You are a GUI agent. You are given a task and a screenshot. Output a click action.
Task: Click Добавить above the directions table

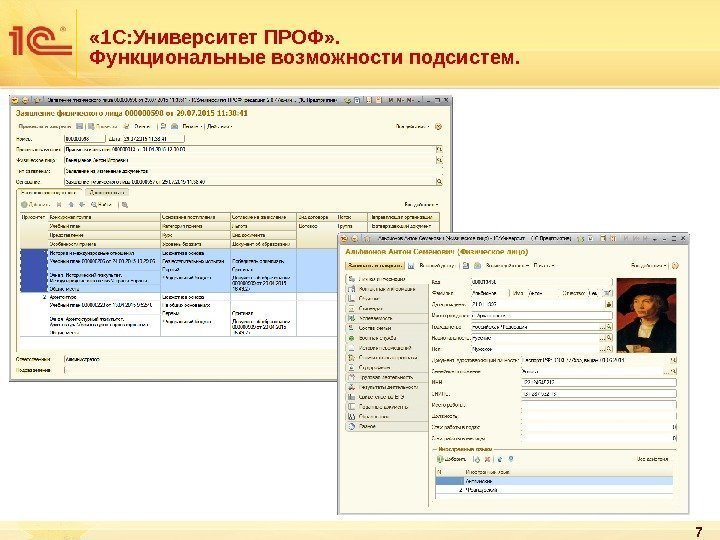click(35, 204)
